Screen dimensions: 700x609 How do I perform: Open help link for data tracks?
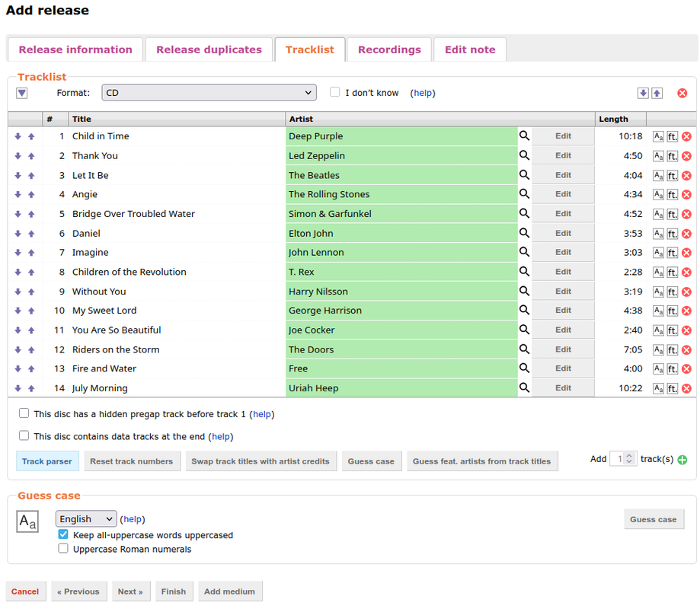[221, 436]
